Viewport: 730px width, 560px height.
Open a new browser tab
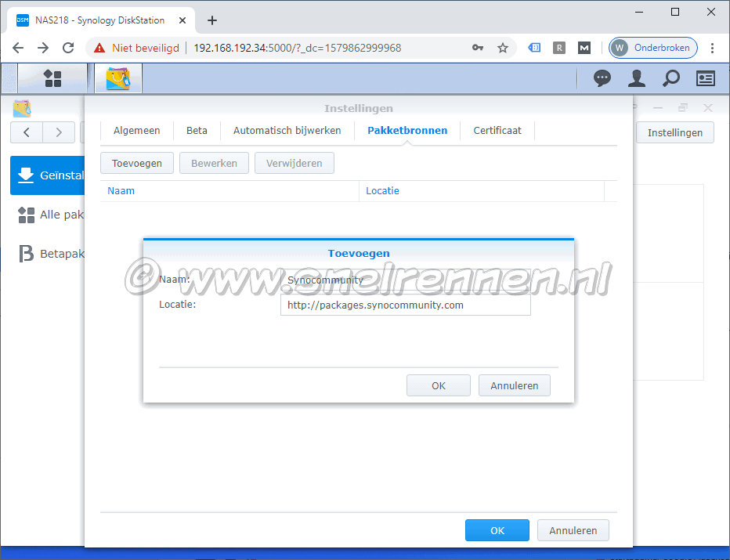(x=212, y=20)
